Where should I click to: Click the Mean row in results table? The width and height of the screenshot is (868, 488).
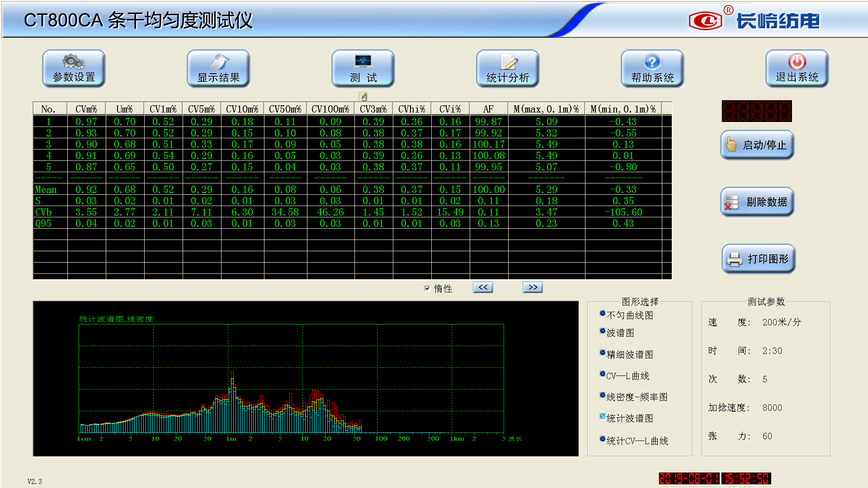pyautogui.click(x=46, y=190)
